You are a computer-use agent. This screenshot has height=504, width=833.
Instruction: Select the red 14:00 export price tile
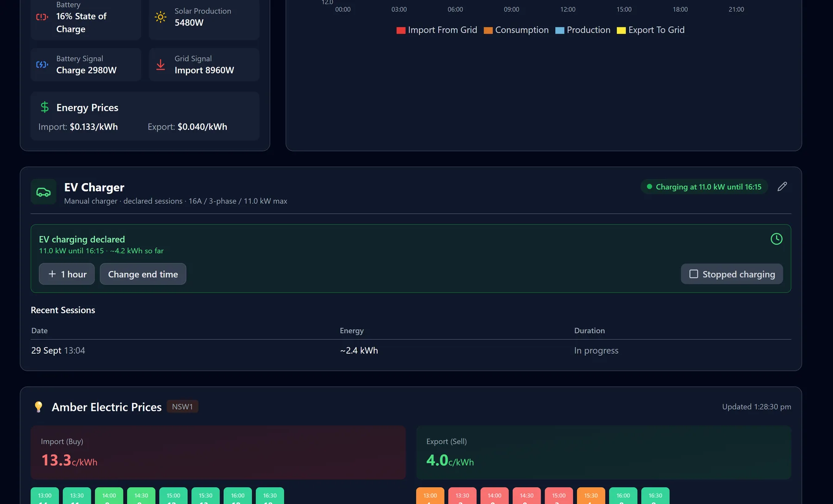(494, 496)
